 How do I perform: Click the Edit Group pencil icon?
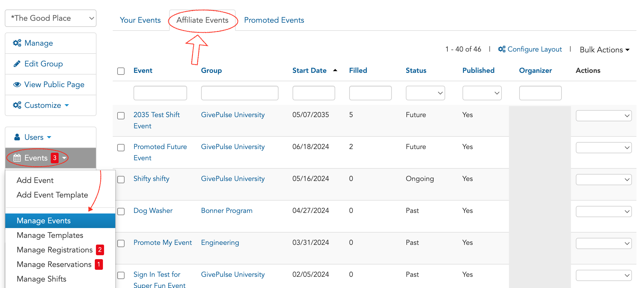click(x=17, y=64)
